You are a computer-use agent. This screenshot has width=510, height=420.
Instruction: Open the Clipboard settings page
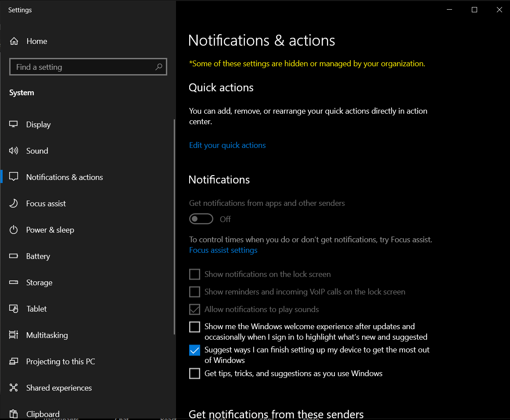(x=43, y=414)
